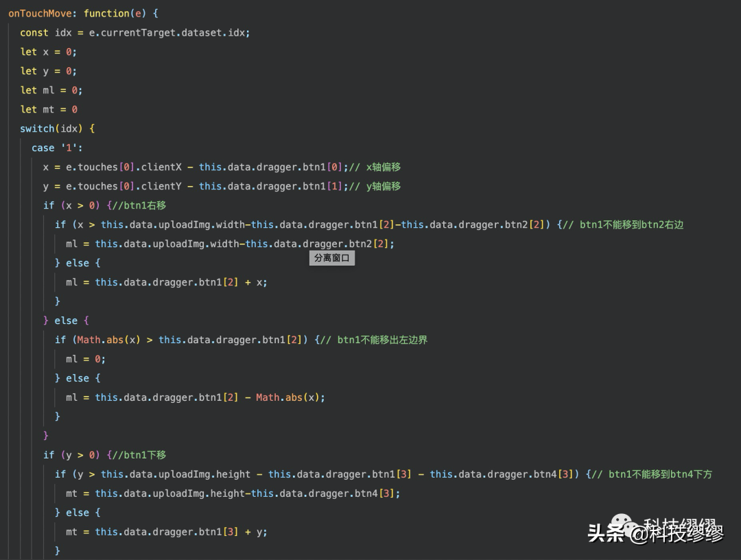Click the 'let ml = 0' declaration
Screen dimensions: 741x560
[x=51, y=90]
